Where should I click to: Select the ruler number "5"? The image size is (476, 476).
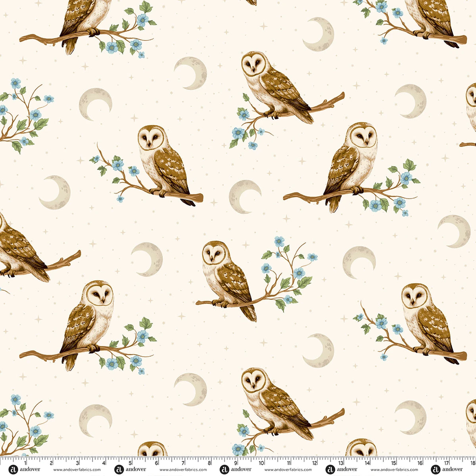pyautogui.click(x=131, y=462)
